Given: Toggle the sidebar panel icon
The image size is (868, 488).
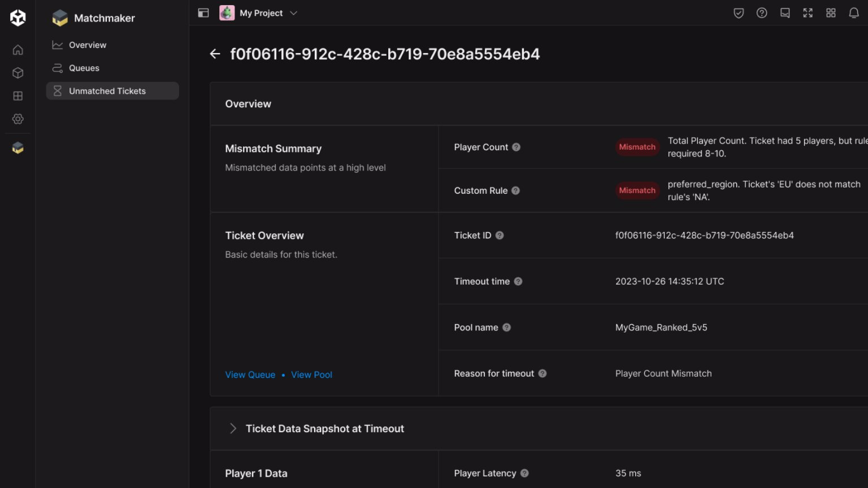Looking at the screenshot, I should click(203, 13).
